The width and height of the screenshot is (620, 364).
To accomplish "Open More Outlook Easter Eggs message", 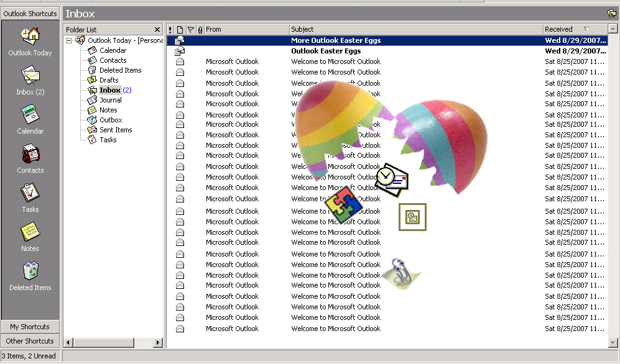I will click(x=387, y=40).
